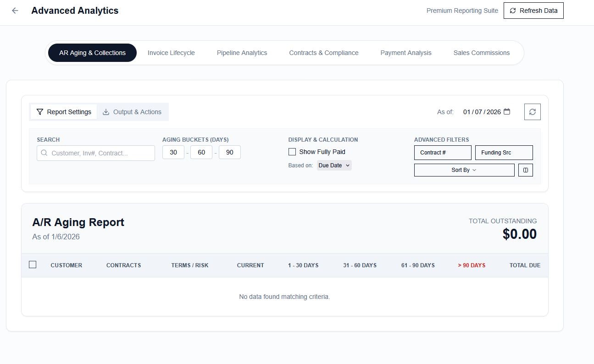Screen dimensions: 594x364
Task: Apply the Funding Src advanced filter
Action: pos(504,152)
